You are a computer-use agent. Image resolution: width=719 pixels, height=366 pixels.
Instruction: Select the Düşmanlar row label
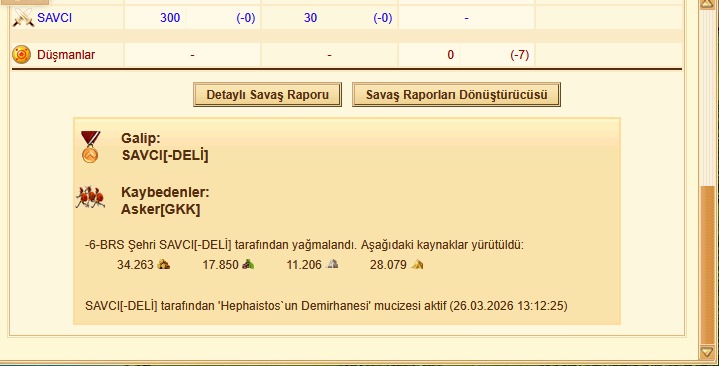click(66, 55)
